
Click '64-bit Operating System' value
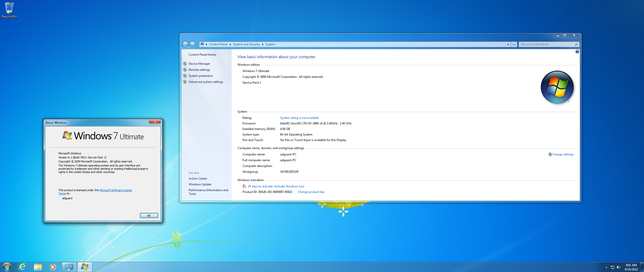(296, 134)
